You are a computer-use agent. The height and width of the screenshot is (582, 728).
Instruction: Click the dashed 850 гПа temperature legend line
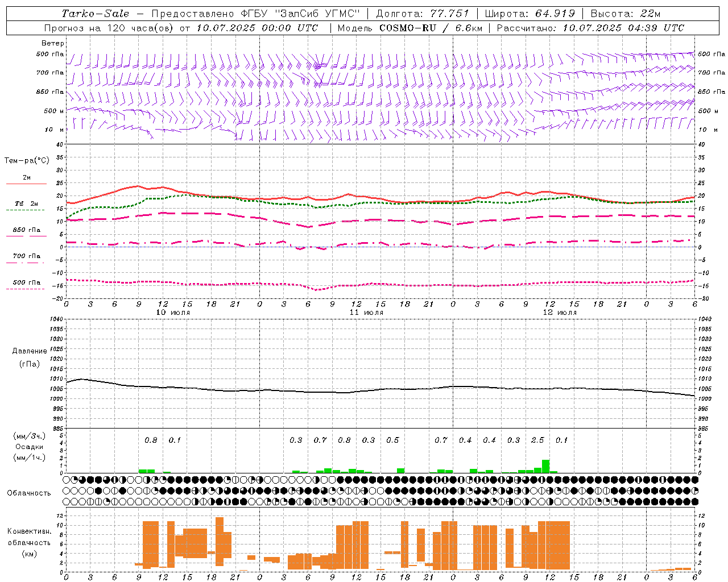point(25,236)
